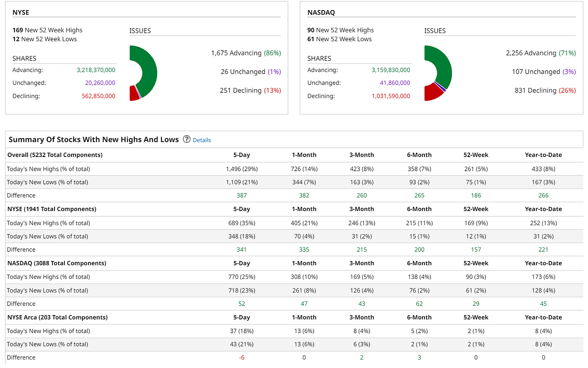The image size is (588, 368).
Task: Click NYSE Arca (203 Total Components) header
Action: (x=57, y=318)
